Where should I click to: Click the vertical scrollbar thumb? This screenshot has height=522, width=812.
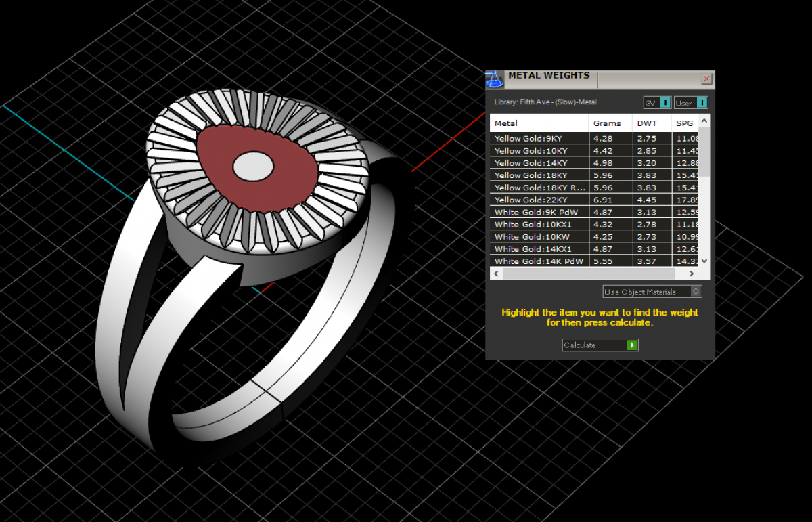704,152
